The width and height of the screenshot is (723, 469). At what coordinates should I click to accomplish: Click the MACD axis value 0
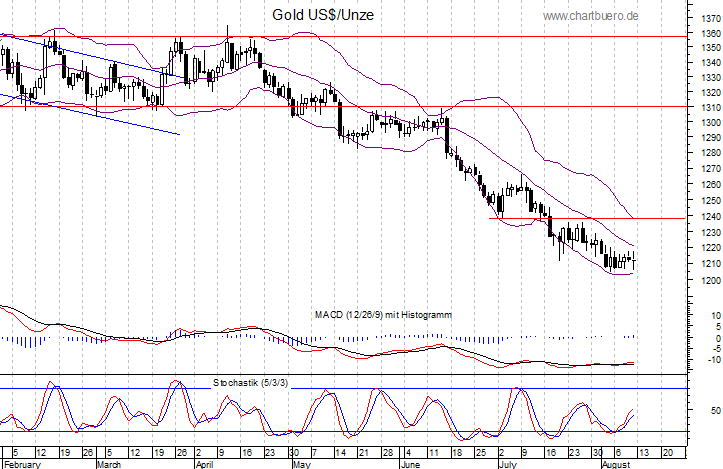point(718,338)
